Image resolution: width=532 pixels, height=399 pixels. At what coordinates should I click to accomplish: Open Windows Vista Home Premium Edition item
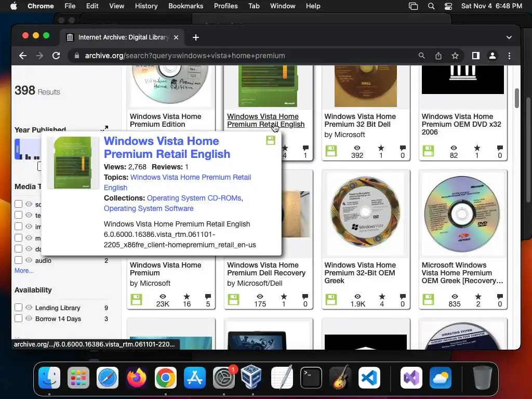click(x=165, y=120)
